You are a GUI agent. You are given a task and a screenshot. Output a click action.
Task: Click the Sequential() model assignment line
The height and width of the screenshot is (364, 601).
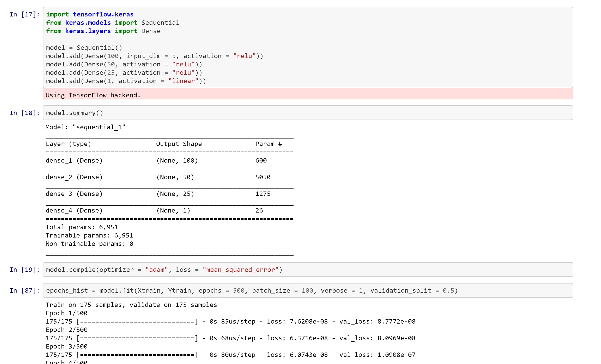(x=84, y=48)
